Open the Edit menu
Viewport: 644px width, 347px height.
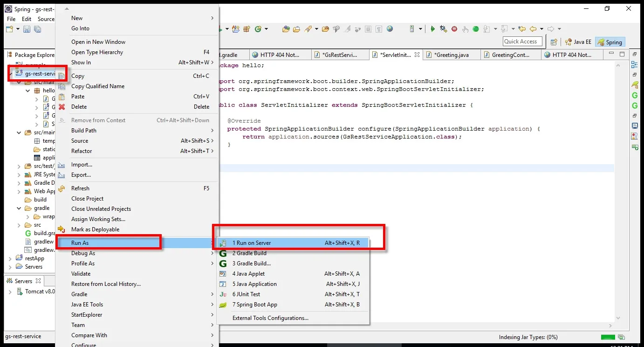pyautogui.click(x=27, y=19)
